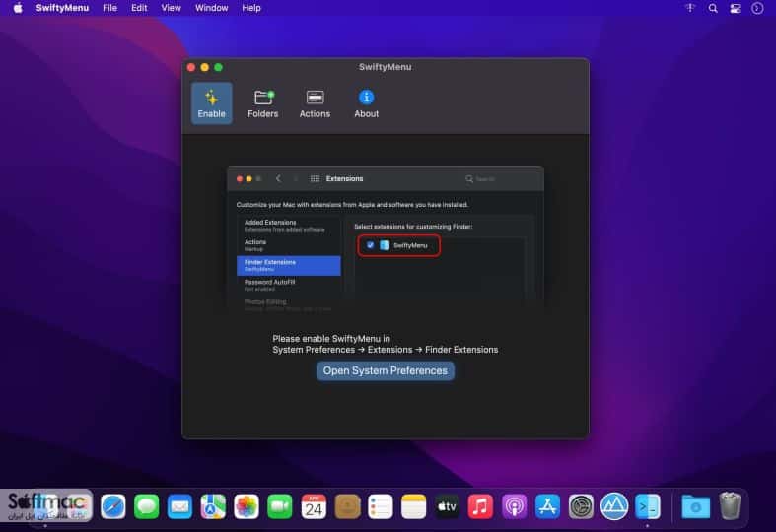Screen dimensions: 776x532
Task: Show the About tab with info icon
Action: pyautogui.click(x=366, y=103)
